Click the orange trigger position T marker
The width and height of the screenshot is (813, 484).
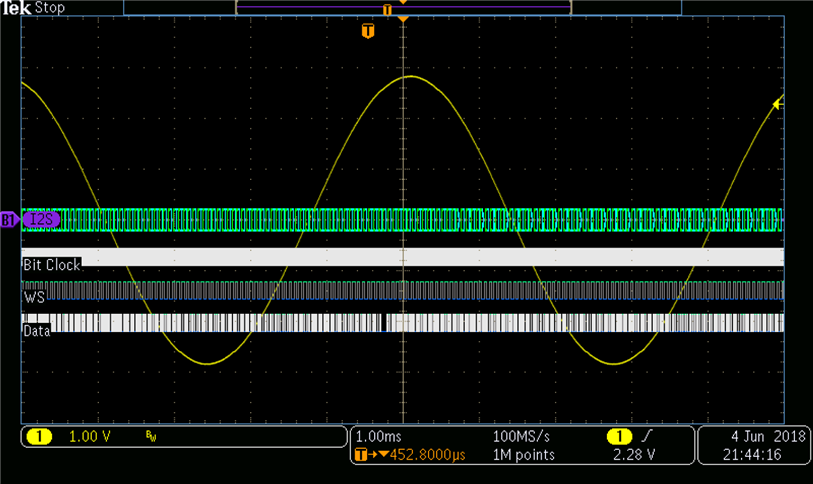[368, 32]
